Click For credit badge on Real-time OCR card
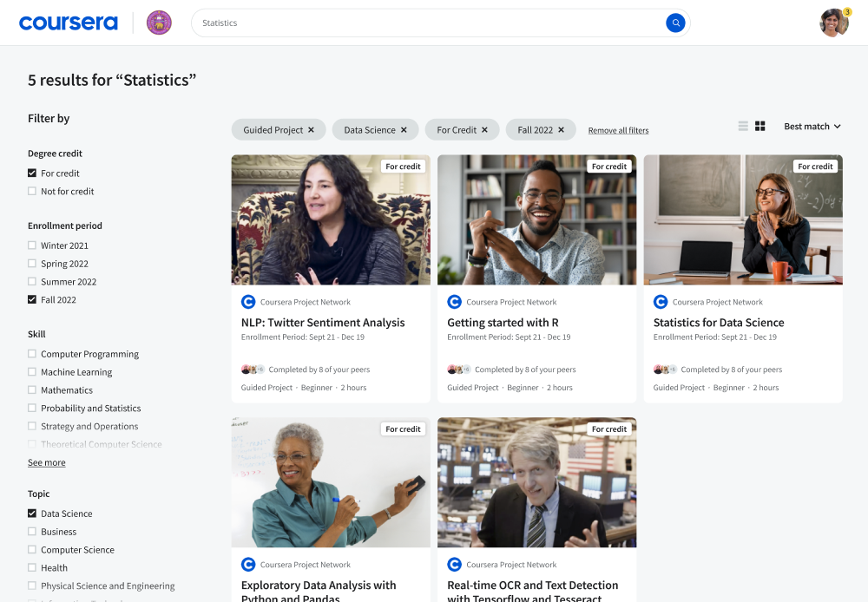 click(x=609, y=429)
